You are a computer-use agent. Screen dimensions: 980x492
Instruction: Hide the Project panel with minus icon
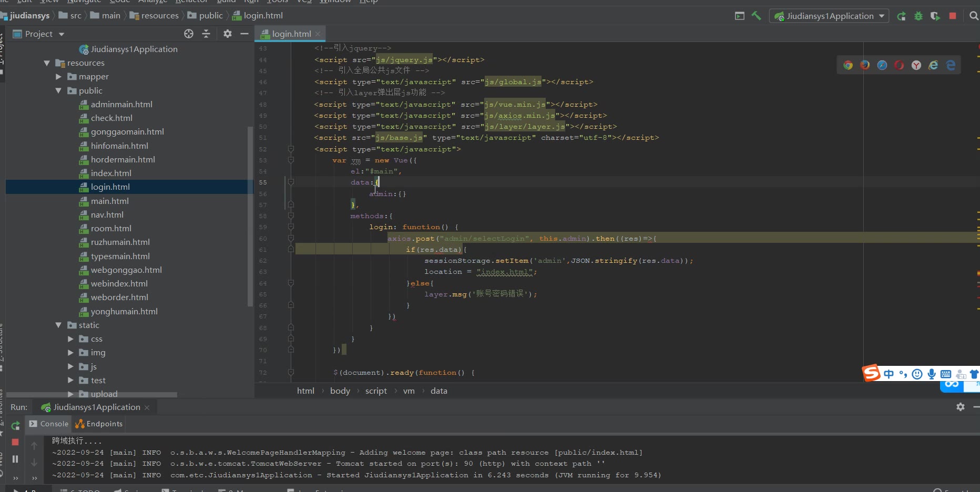[x=244, y=34]
